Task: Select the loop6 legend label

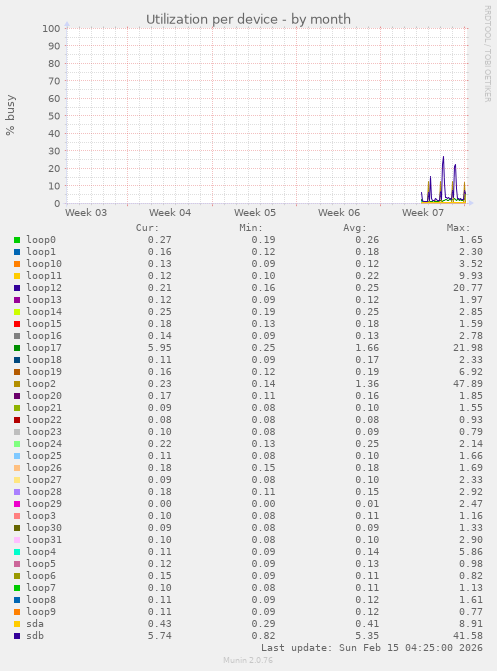Action: coord(41,576)
